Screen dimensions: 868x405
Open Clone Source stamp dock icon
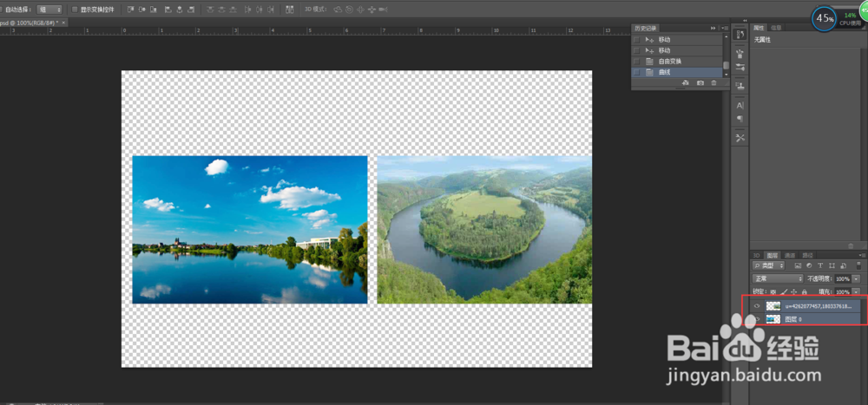[740, 85]
